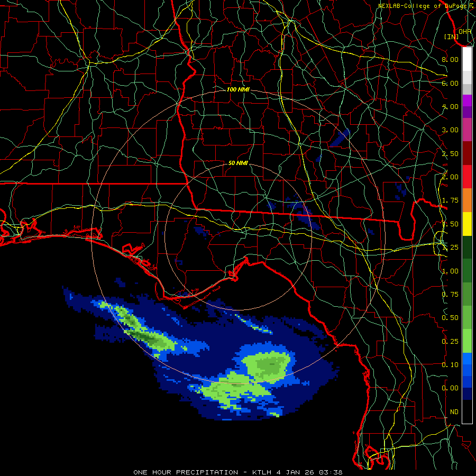Viewport: 476px width, 476px height.
Task: Click the 100 NMI range ring label
Action: coord(238,89)
